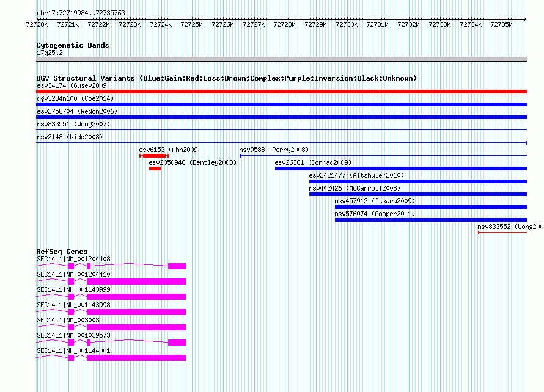Click the RefSeq Genes track title
The height and width of the screenshot is (392, 544).
click(x=62, y=252)
